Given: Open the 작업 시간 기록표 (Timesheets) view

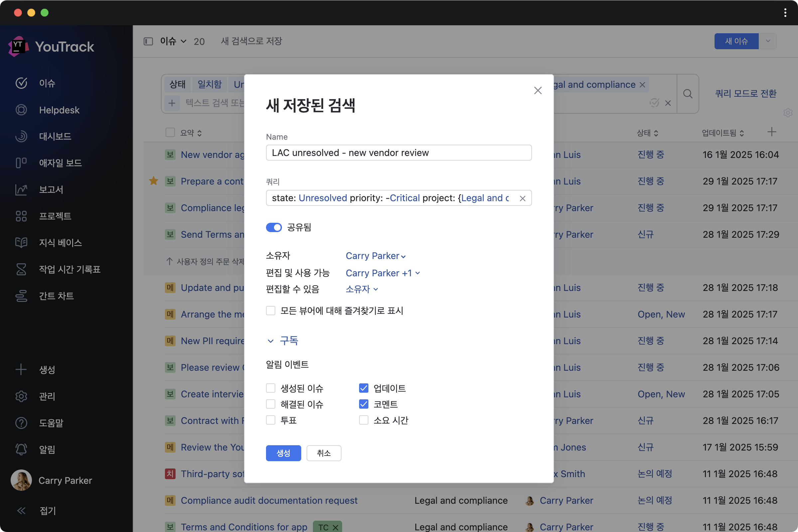Looking at the screenshot, I should (69, 269).
